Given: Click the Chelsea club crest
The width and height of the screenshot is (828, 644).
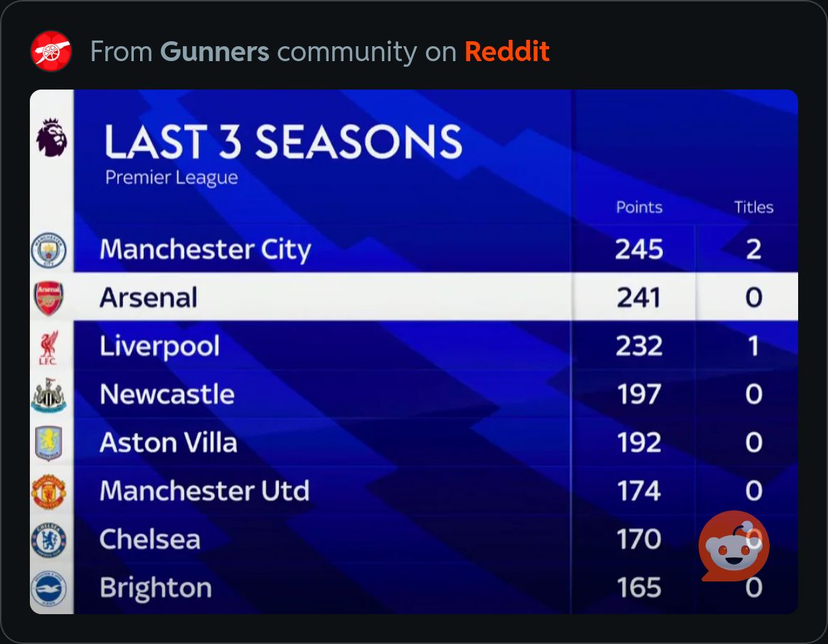Looking at the screenshot, I should (49, 540).
